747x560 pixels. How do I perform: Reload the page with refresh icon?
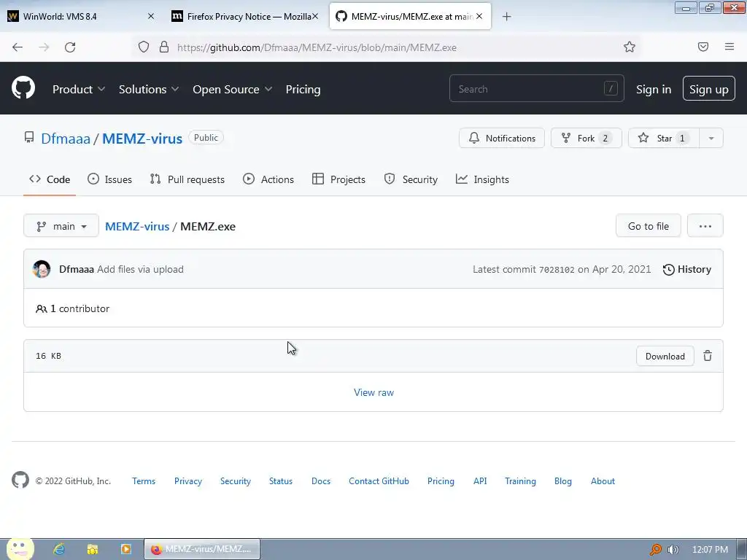click(70, 47)
